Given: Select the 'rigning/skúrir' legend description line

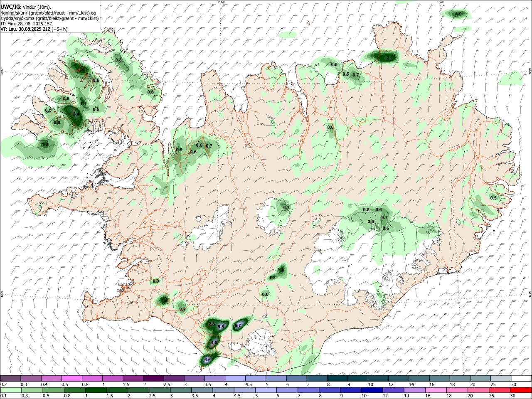Looking at the screenshot, I should 48,13.
